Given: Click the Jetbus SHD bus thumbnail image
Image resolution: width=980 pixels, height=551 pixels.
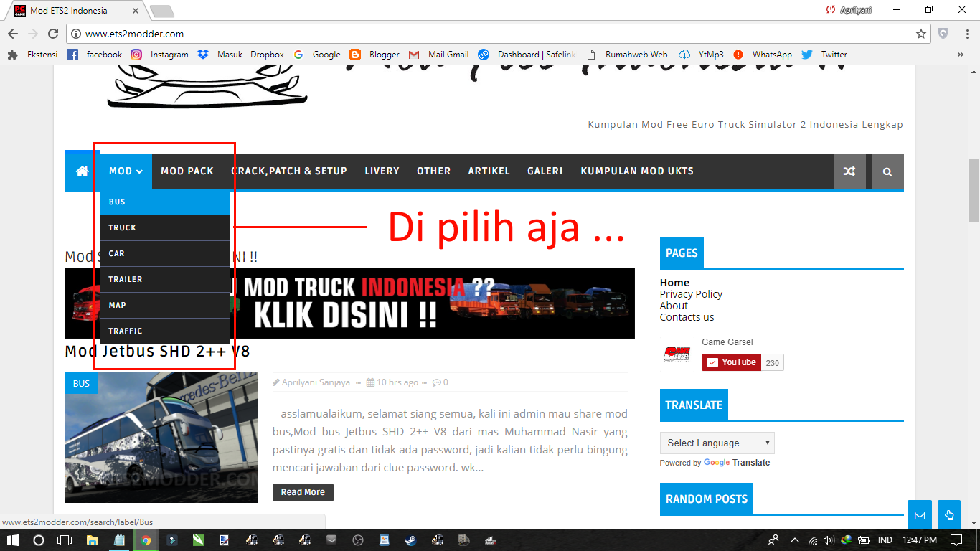Looking at the screenshot, I should coord(161,438).
